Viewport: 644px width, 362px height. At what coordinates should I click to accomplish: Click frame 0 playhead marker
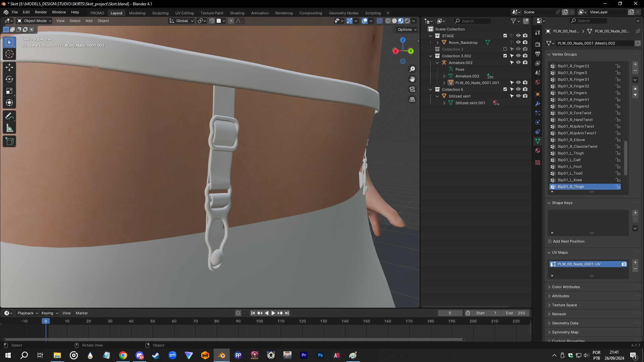[x=46, y=321]
